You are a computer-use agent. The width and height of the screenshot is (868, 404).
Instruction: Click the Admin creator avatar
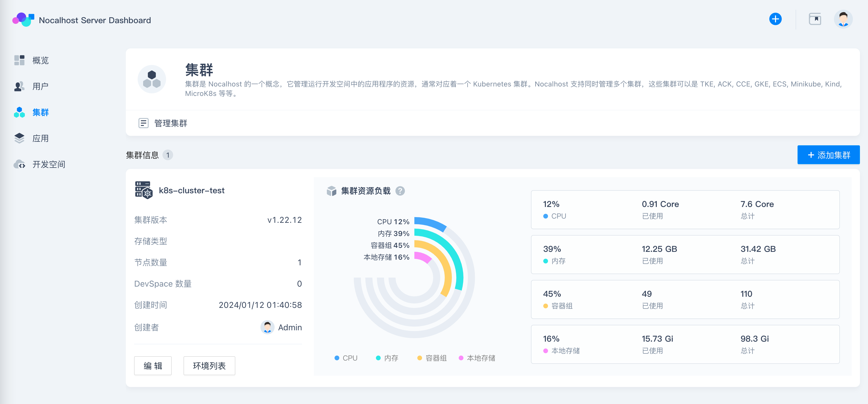point(267,327)
